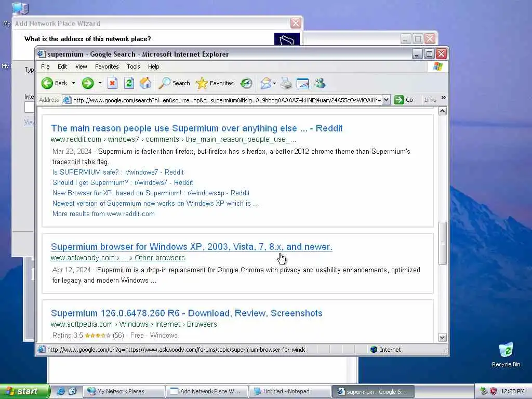Go to the Home page icon
Screen dimensions: 532x399
145,83
